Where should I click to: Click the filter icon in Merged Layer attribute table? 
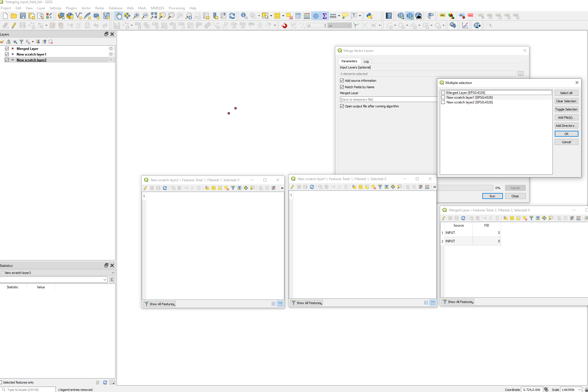tap(531, 218)
